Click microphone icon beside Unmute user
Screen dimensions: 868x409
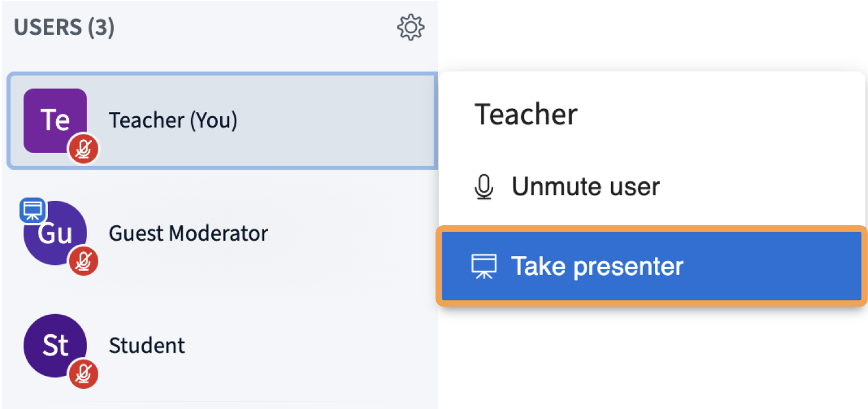pyautogui.click(x=484, y=187)
